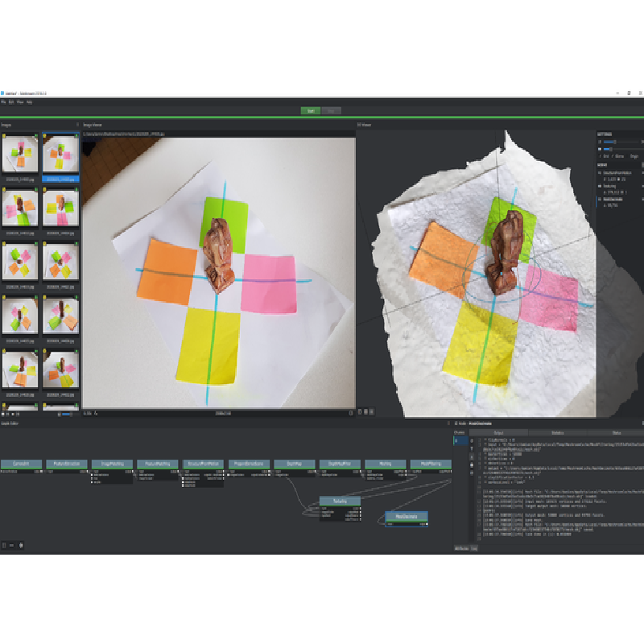Click the green Start button
644x644 pixels.
click(x=311, y=110)
